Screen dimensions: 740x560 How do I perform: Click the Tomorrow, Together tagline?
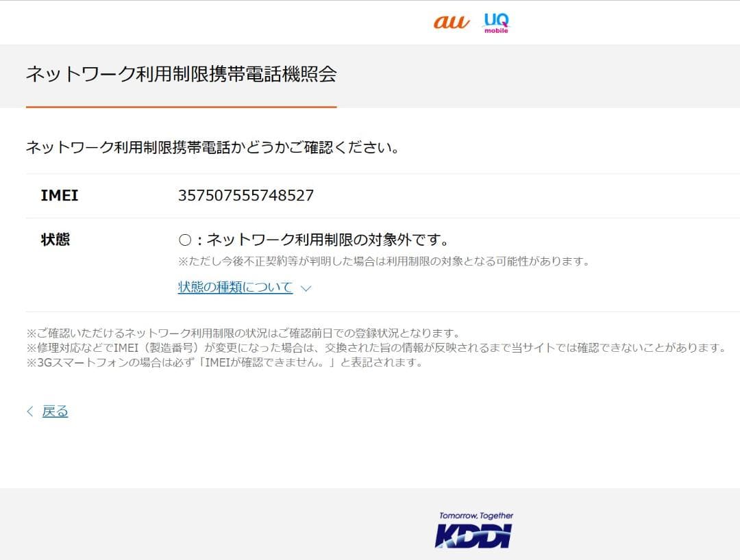[476, 516]
